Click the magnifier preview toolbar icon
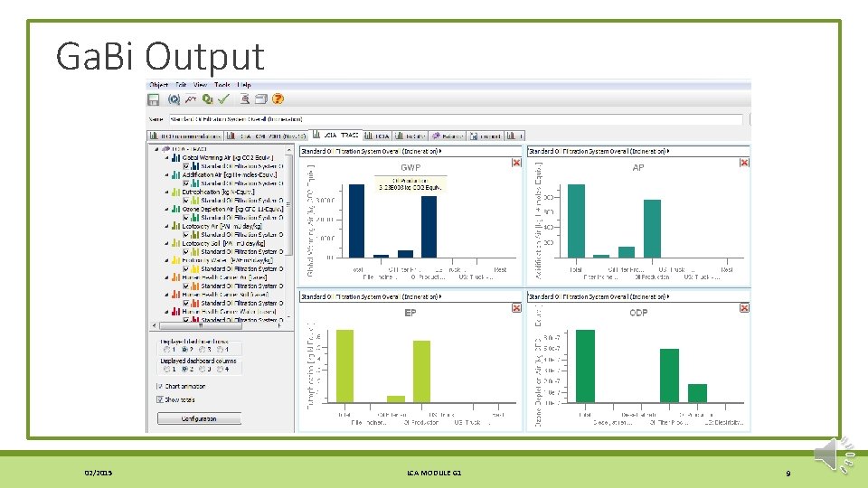The width and height of the screenshot is (868, 488). click(x=245, y=99)
